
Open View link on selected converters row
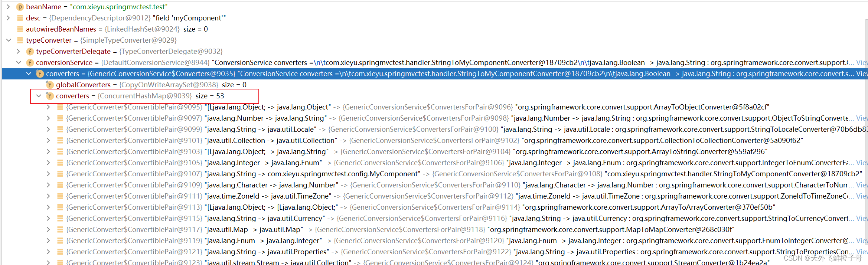862,73
